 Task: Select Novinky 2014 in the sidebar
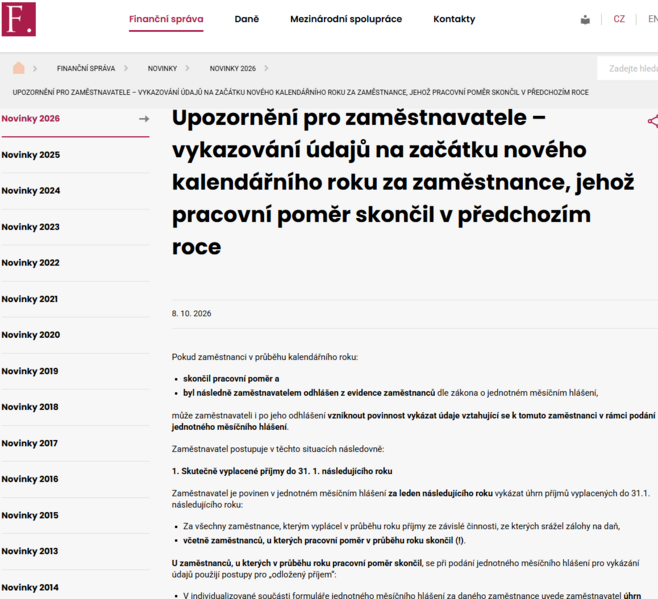[30, 588]
